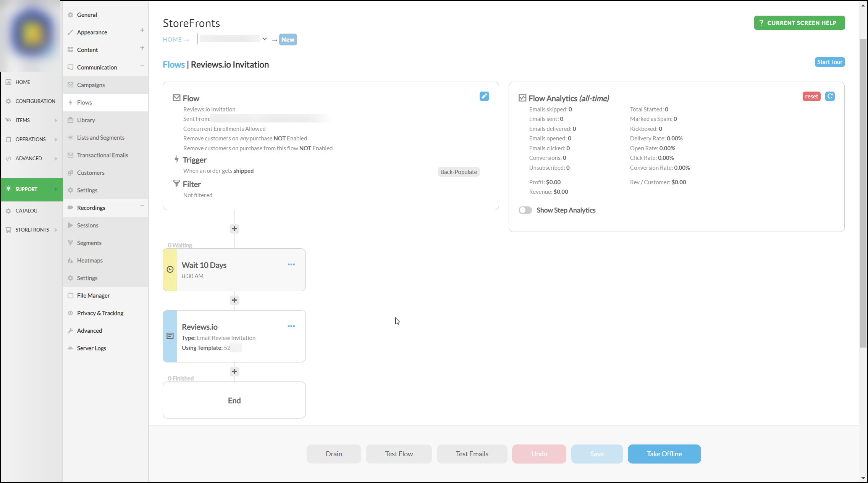Open the three-dot menu on Wait 10 Days step
This screenshot has width=868, height=483.
pyautogui.click(x=291, y=264)
